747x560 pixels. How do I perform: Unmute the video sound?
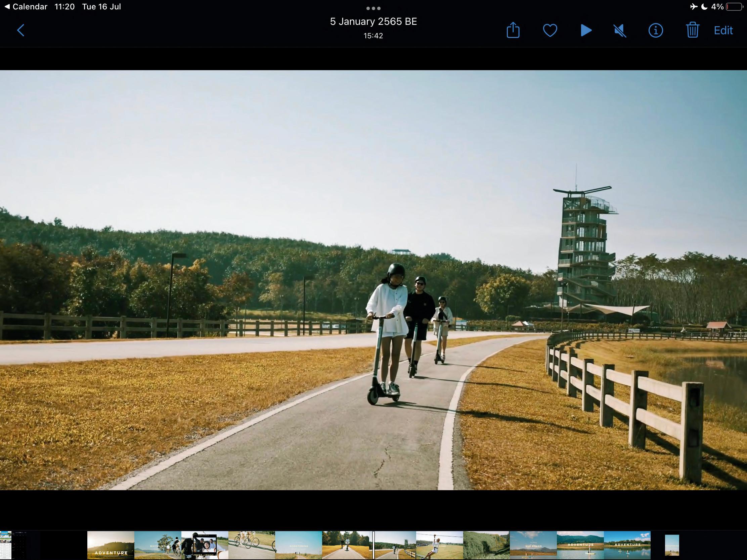click(620, 31)
